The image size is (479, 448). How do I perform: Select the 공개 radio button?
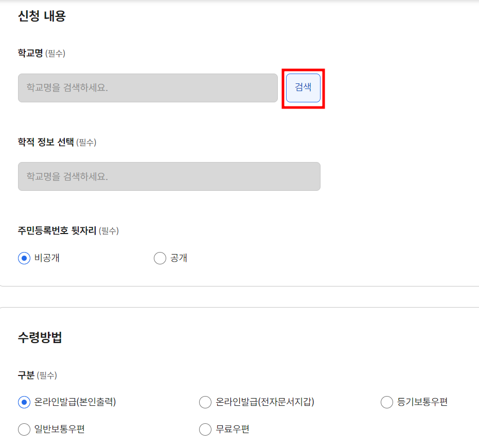(x=160, y=258)
